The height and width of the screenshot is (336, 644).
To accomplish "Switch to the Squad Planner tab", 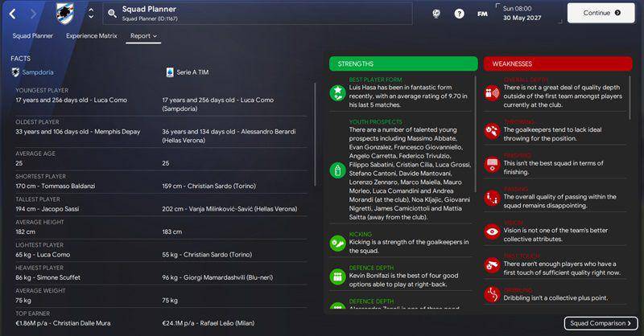I will 32,35.
